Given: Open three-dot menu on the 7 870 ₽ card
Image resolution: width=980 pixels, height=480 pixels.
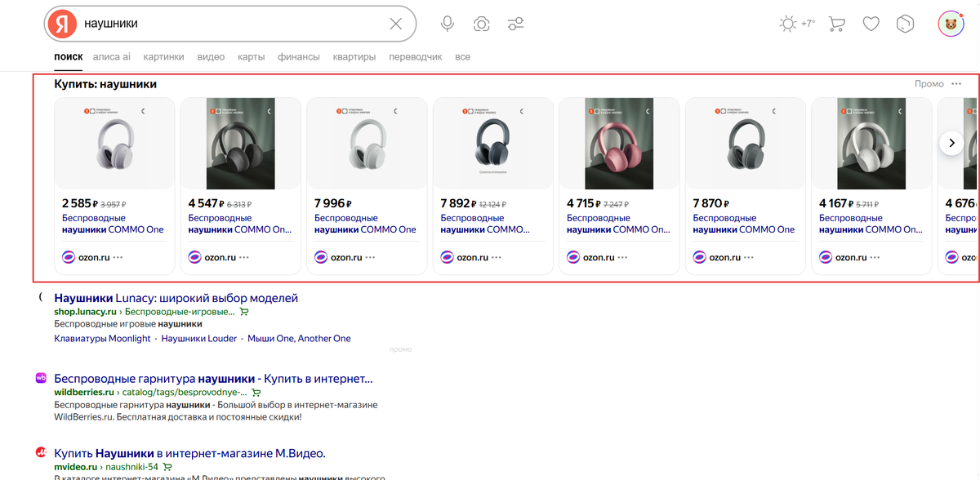Looking at the screenshot, I should click(749, 257).
